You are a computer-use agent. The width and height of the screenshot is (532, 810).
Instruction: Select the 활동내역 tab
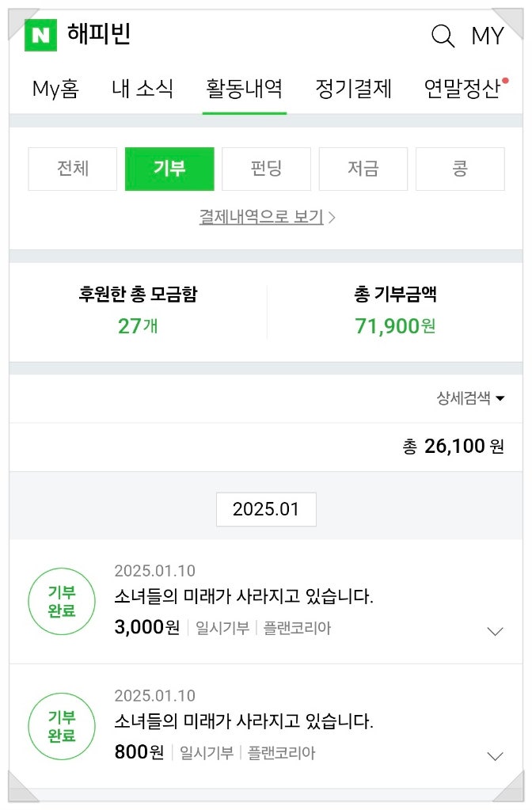pyautogui.click(x=244, y=88)
